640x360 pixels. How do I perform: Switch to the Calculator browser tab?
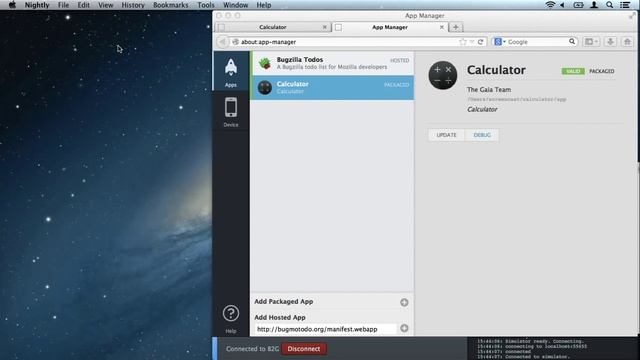(273, 27)
